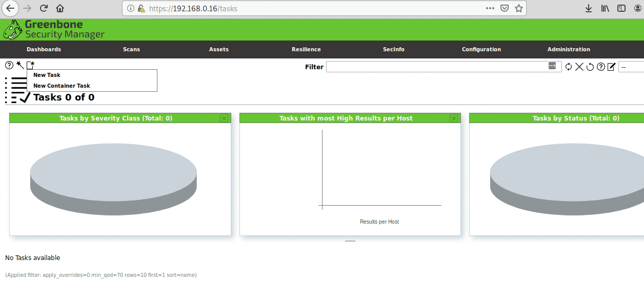Open the browser library icon
The width and height of the screenshot is (644, 300).
[x=605, y=8]
